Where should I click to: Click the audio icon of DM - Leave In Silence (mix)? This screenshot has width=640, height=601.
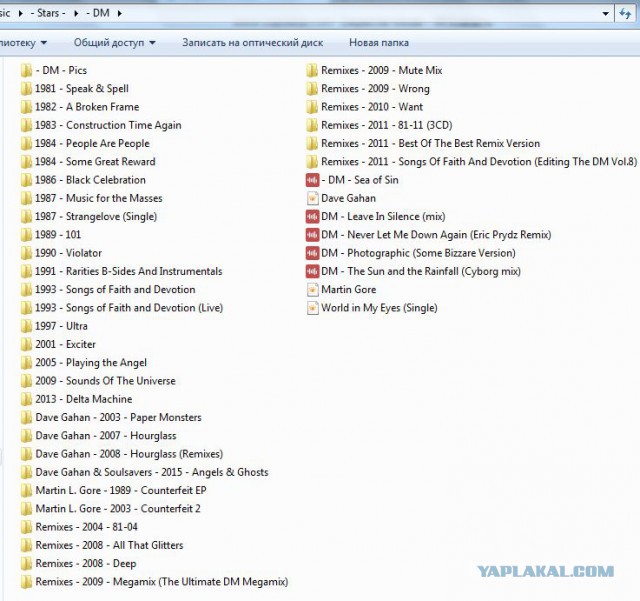312,216
